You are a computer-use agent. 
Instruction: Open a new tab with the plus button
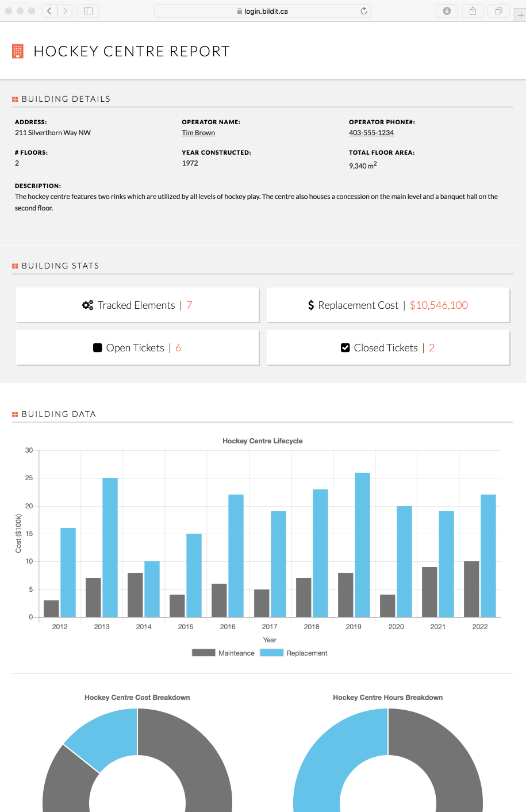tap(520, 15)
